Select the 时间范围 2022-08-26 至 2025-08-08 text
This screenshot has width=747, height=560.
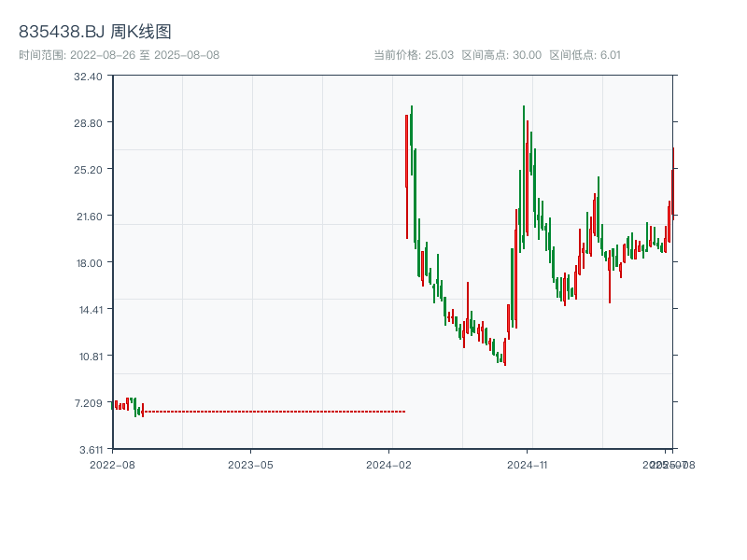point(120,55)
